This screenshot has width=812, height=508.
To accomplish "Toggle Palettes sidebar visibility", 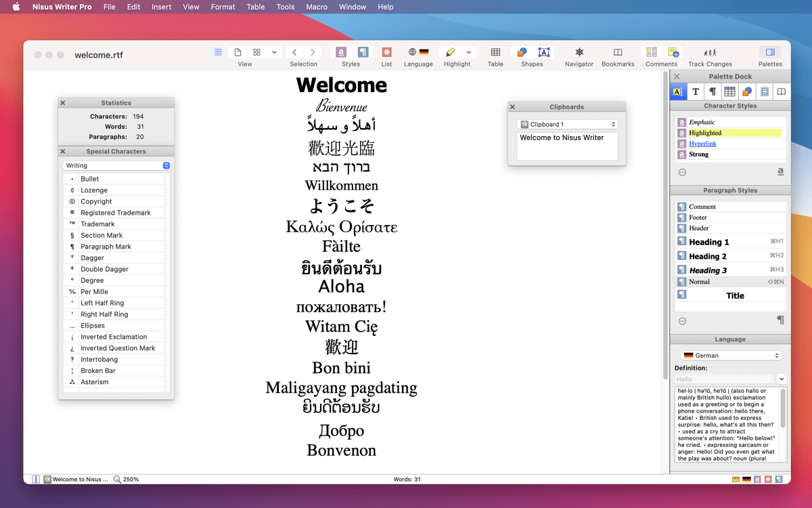I will point(770,52).
